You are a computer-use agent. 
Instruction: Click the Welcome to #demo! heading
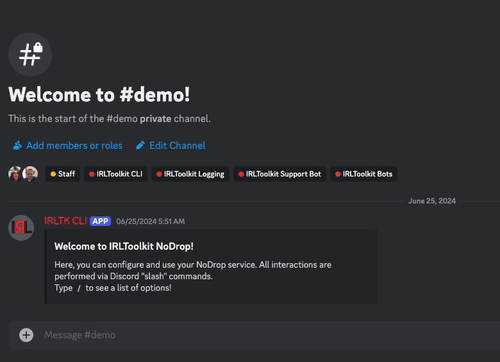[x=99, y=95]
